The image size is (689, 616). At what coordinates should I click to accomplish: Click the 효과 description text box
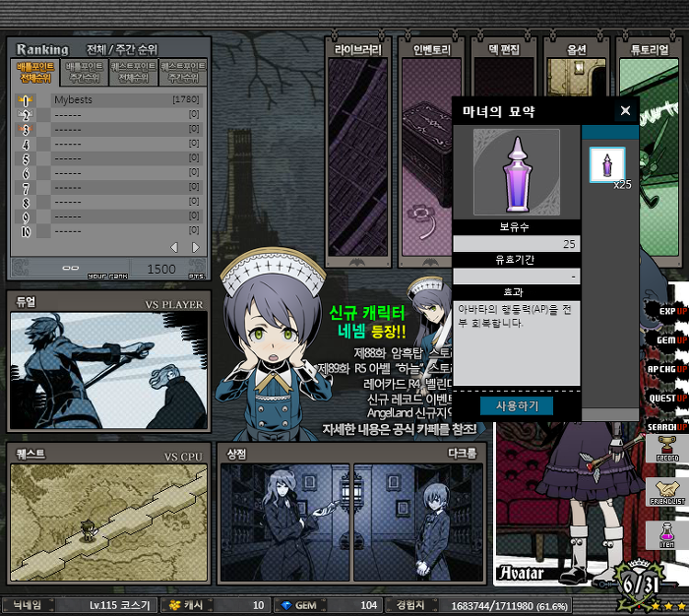click(x=517, y=343)
